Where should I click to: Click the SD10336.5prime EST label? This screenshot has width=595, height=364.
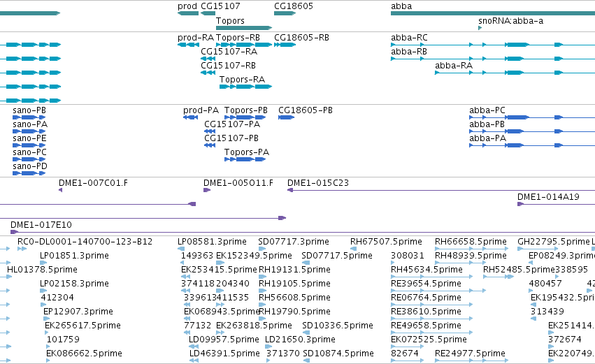point(338,326)
